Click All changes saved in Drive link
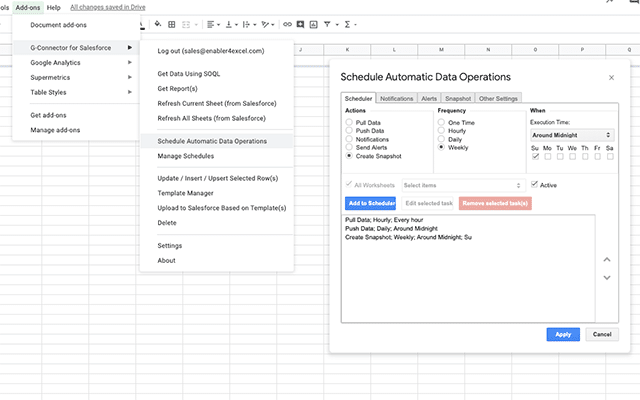The width and height of the screenshot is (640, 400). tap(108, 7)
